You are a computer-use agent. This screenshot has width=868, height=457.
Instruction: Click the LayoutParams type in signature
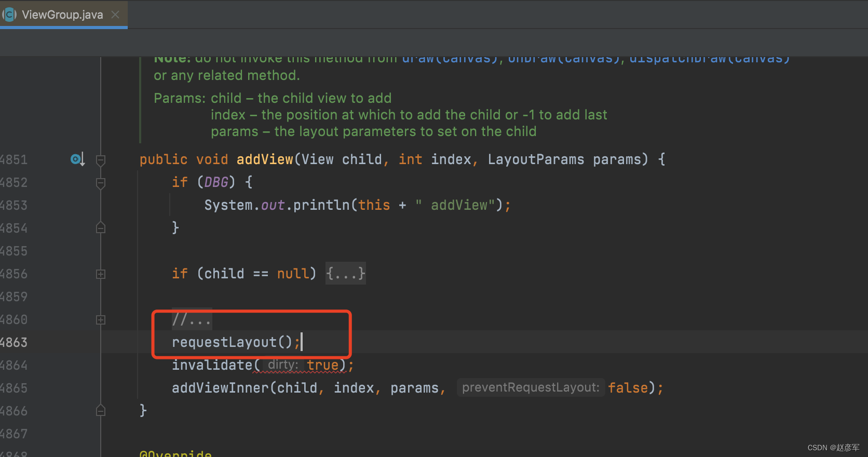click(536, 159)
